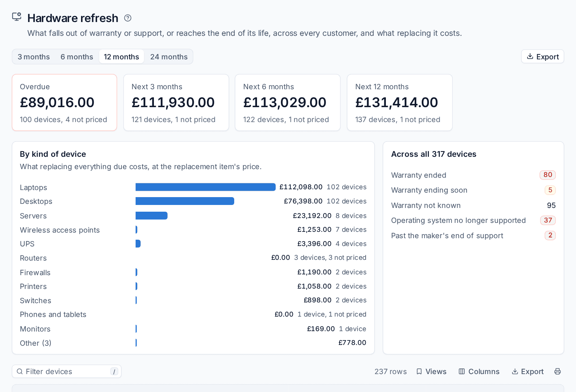The width and height of the screenshot is (576, 392).
Task: Select the 3 months tab
Action: [x=34, y=57]
